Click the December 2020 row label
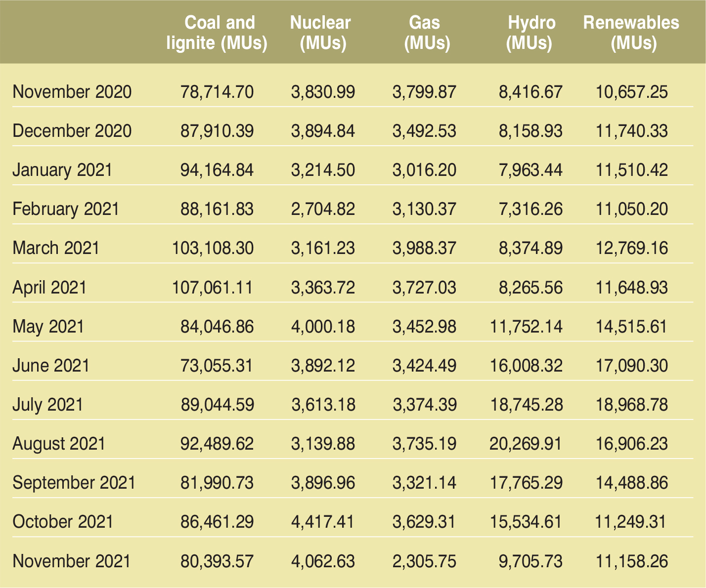Viewport: 706px width, 588px height. coord(72,131)
